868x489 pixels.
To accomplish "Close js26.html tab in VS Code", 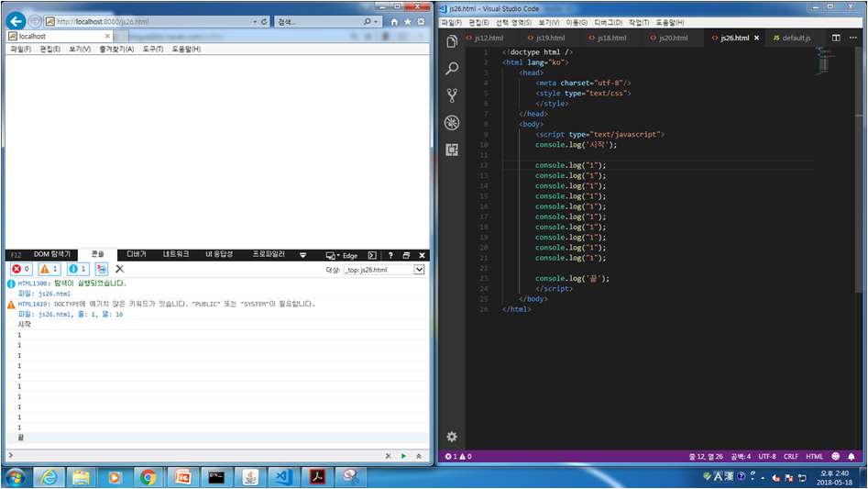I will point(757,38).
